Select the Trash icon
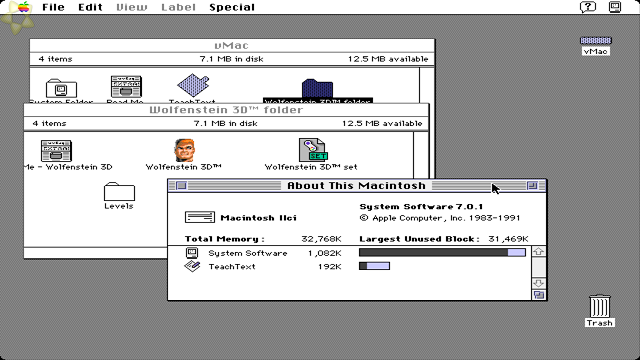 pyautogui.click(x=600, y=306)
